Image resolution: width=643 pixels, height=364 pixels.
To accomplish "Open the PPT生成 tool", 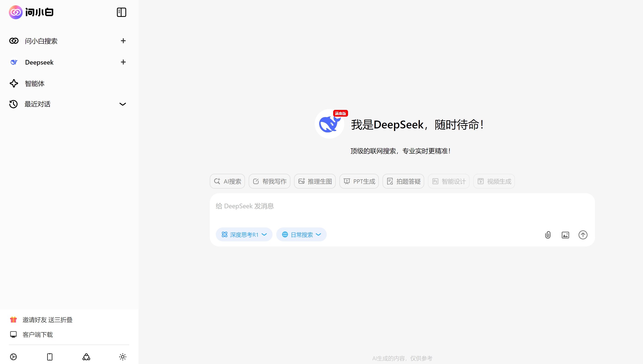I will pos(359,181).
